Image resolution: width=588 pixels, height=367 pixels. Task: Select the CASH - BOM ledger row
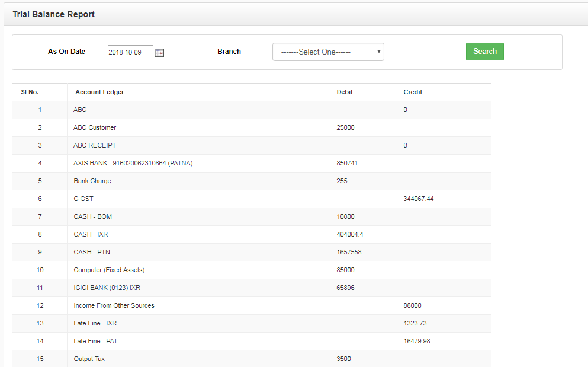[252, 217]
